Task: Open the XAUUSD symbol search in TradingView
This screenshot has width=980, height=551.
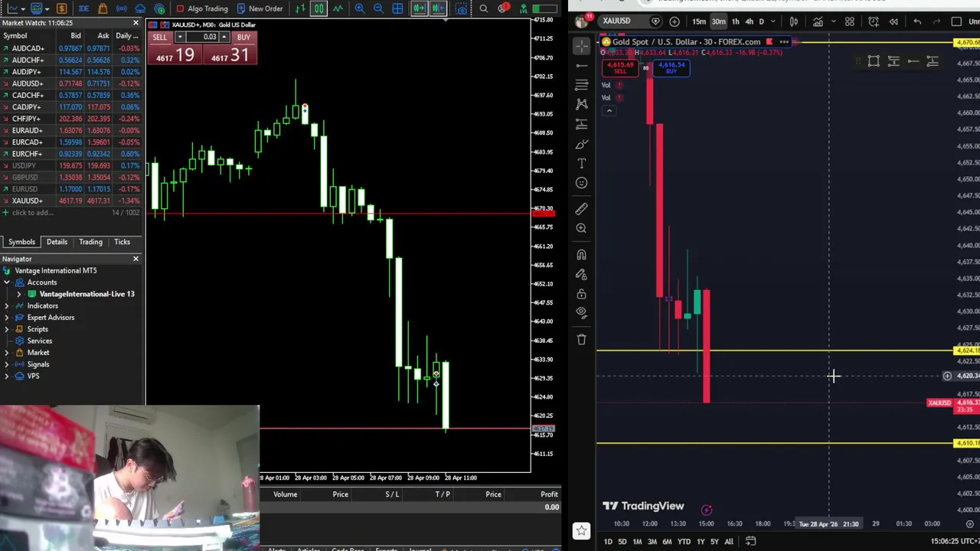Action: [x=616, y=21]
